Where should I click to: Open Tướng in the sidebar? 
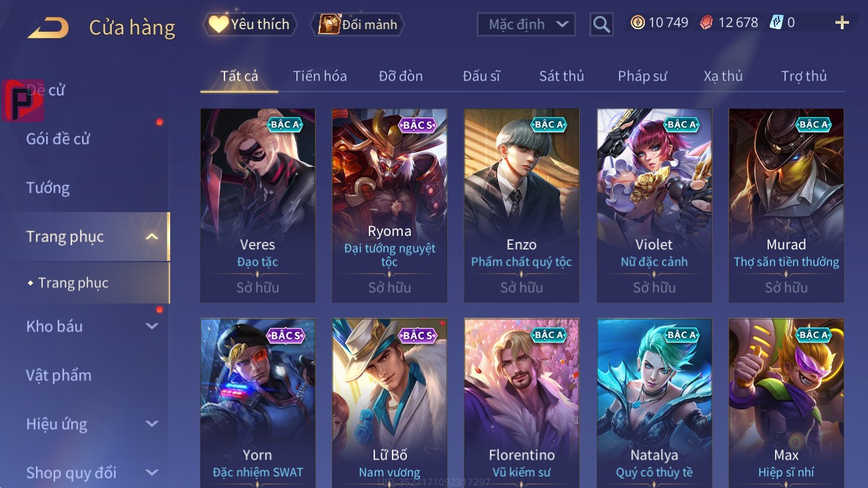pos(47,188)
